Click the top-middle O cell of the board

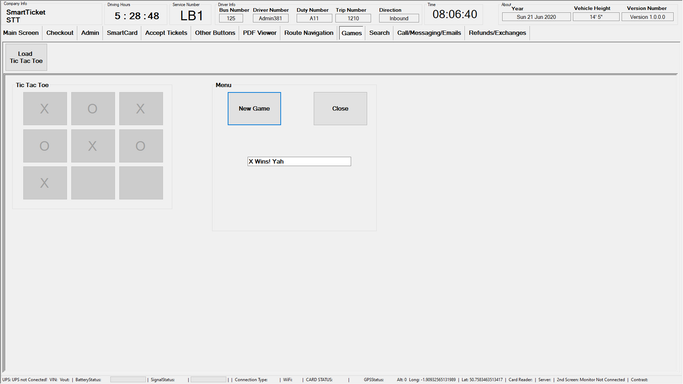pyautogui.click(x=93, y=108)
